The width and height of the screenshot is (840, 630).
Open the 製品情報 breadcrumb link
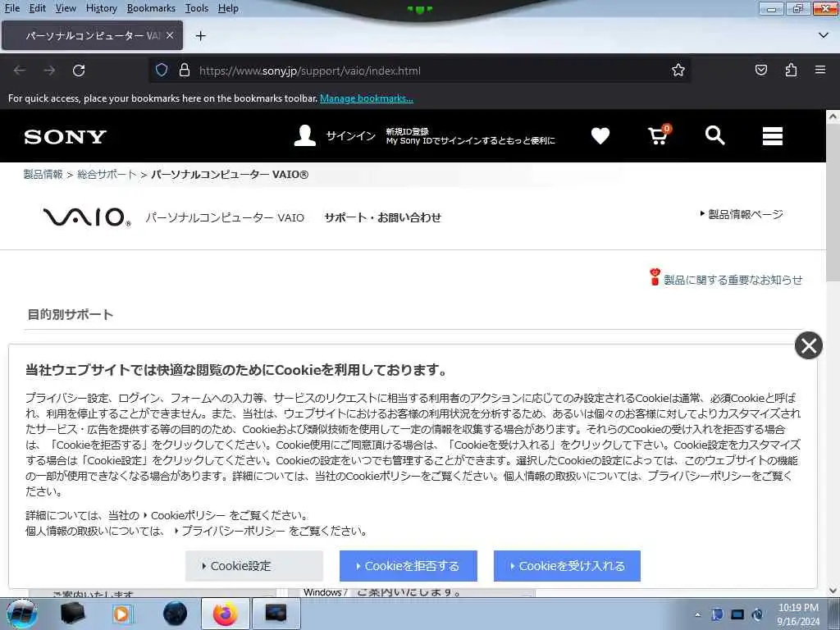point(43,174)
